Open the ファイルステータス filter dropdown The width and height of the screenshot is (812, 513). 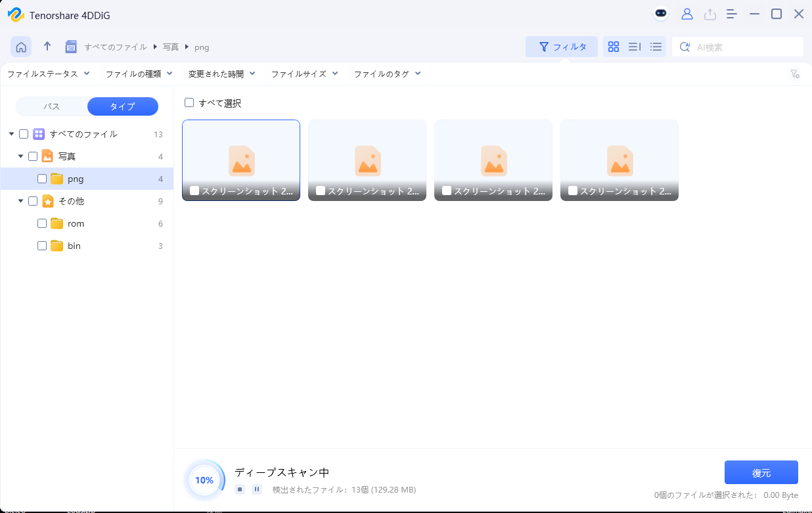[49, 74]
